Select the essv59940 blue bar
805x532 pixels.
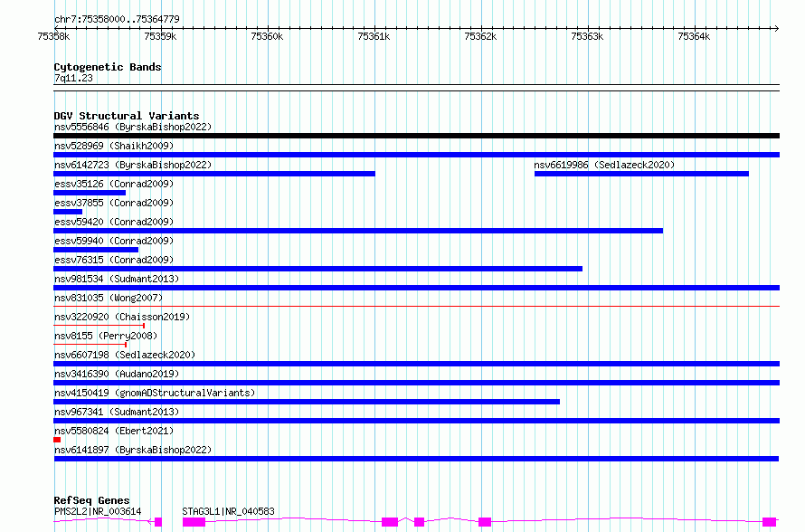(x=96, y=250)
